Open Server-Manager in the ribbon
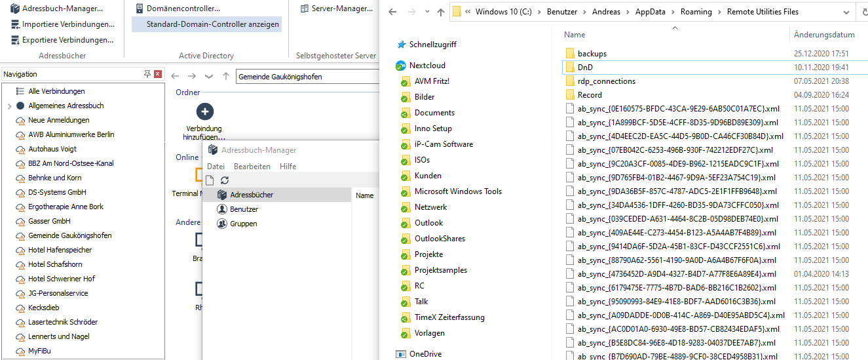The image size is (868, 360). point(336,9)
